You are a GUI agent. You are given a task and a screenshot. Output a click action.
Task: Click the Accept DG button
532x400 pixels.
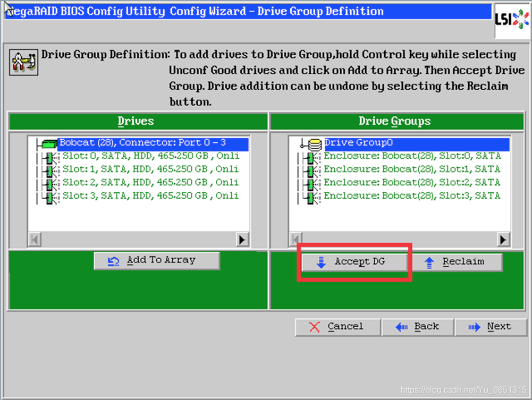point(354,262)
